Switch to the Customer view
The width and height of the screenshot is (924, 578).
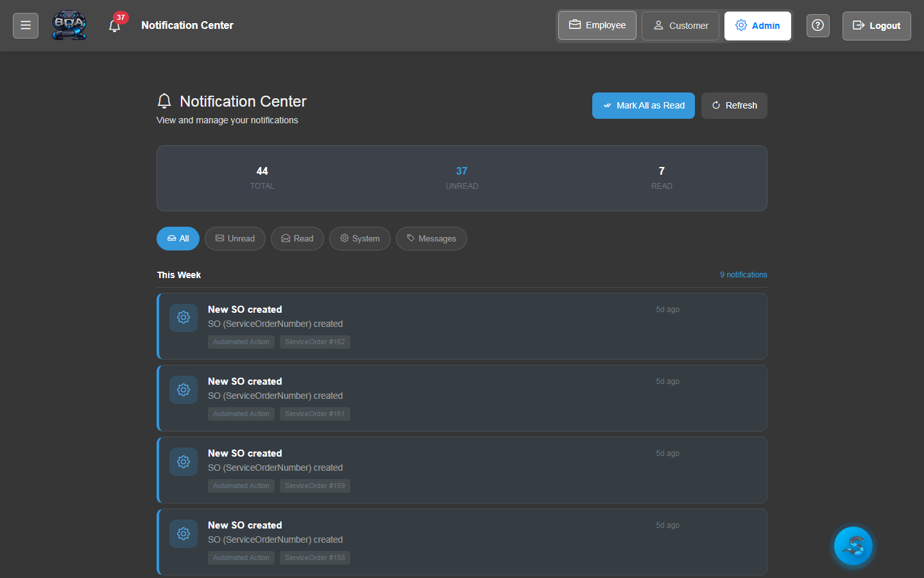point(680,25)
